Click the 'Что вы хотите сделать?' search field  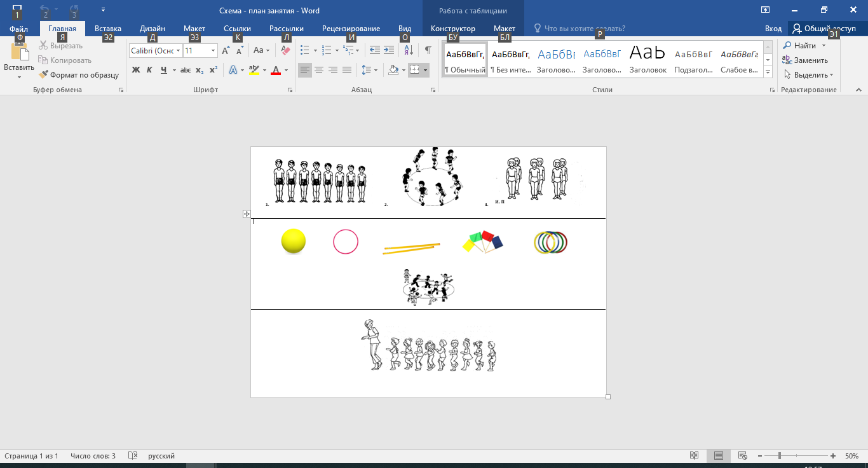point(585,29)
